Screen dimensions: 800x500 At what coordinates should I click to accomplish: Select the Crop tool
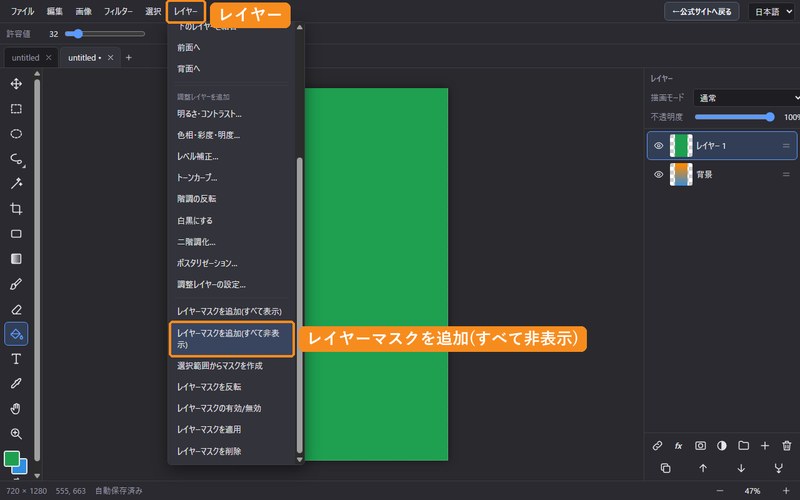click(16, 209)
